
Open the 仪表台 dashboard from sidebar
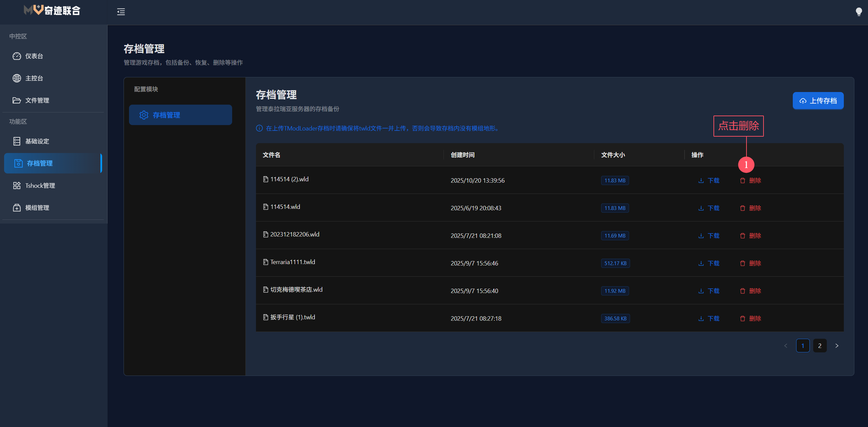(x=34, y=56)
